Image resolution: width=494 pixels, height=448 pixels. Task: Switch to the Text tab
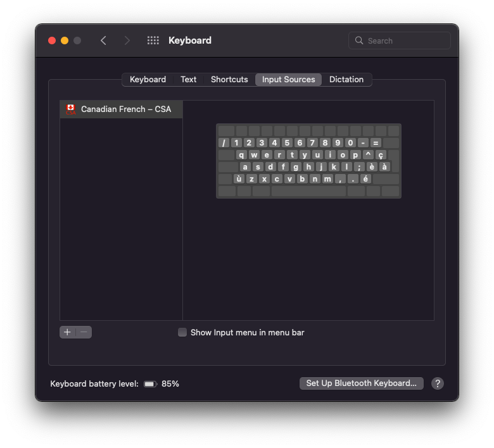point(188,79)
